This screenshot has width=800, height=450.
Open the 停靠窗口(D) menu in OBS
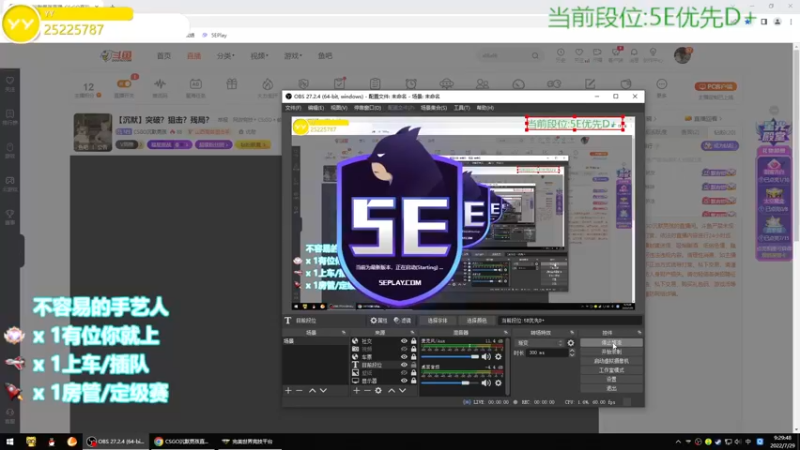367,108
